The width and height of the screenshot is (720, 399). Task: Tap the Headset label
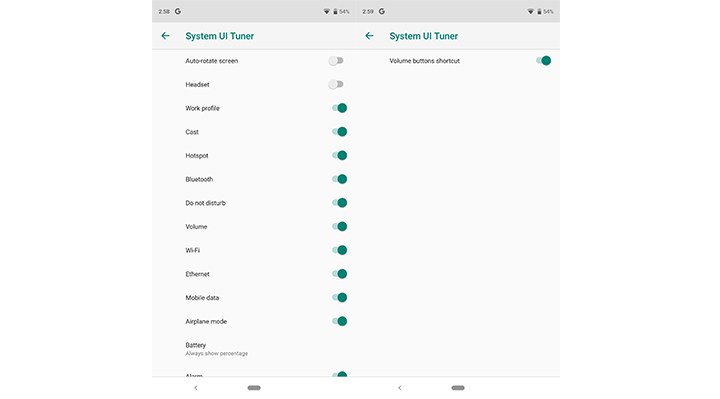197,84
